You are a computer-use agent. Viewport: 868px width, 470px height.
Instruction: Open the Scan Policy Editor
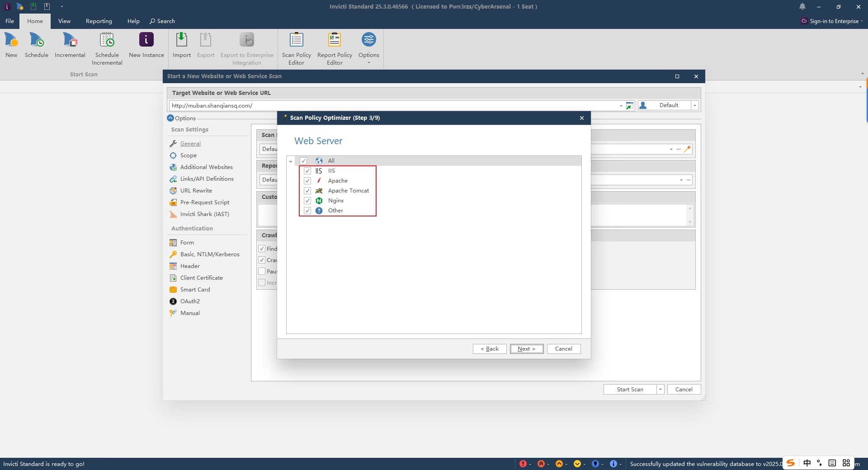tap(296, 48)
